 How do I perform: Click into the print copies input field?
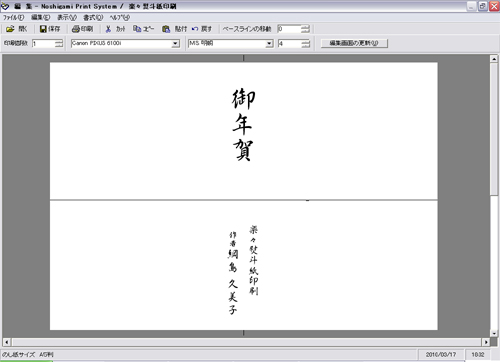coord(43,44)
